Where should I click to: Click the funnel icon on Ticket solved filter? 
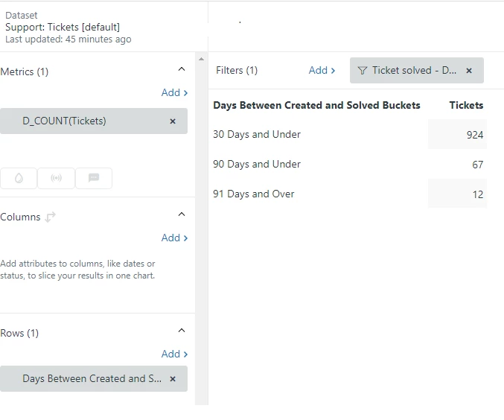pyautogui.click(x=363, y=71)
